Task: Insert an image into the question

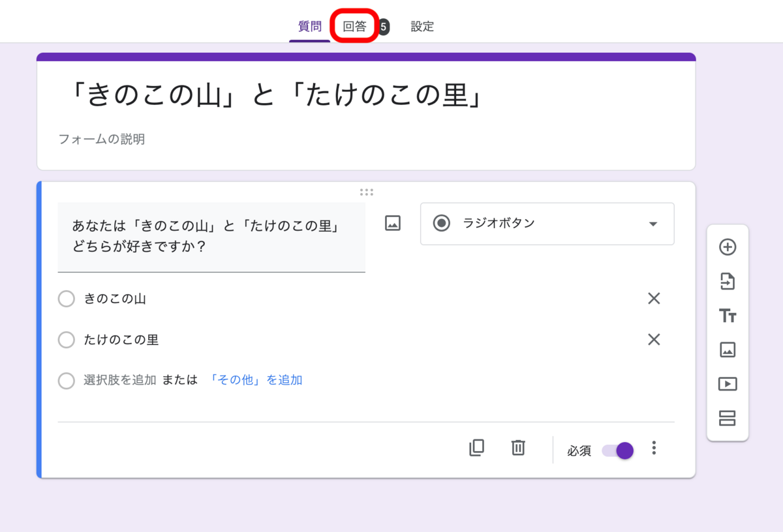Action: 392,223
